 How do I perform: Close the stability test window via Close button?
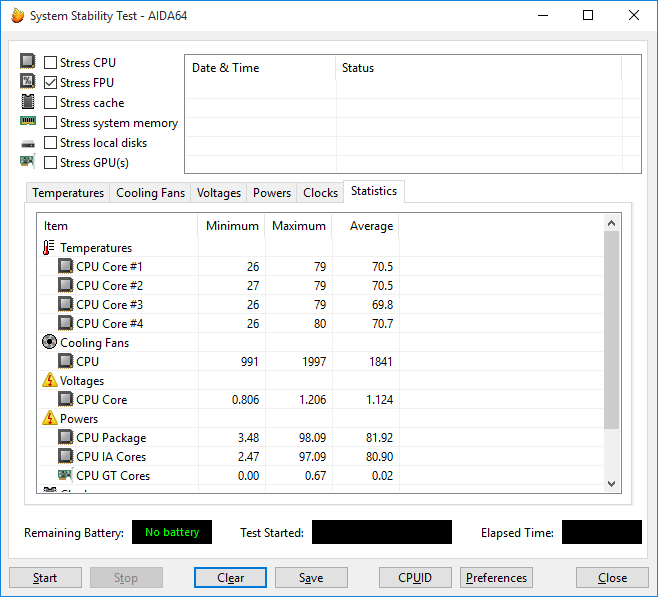click(x=612, y=578)
